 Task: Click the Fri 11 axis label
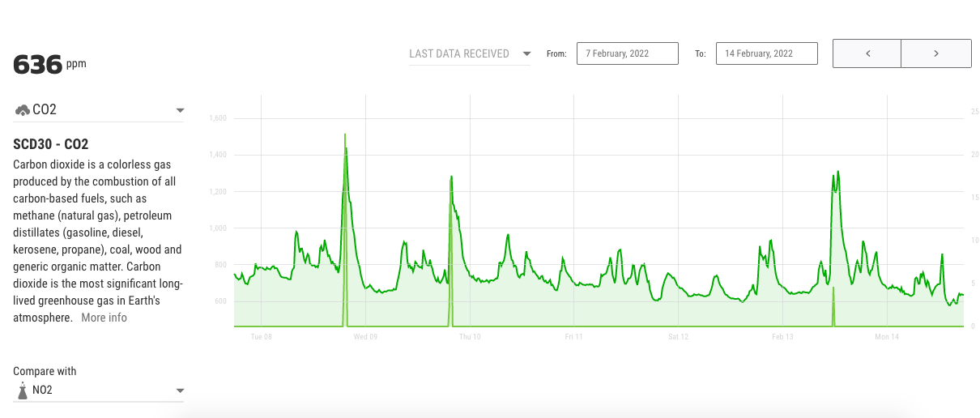coord(573,336)
